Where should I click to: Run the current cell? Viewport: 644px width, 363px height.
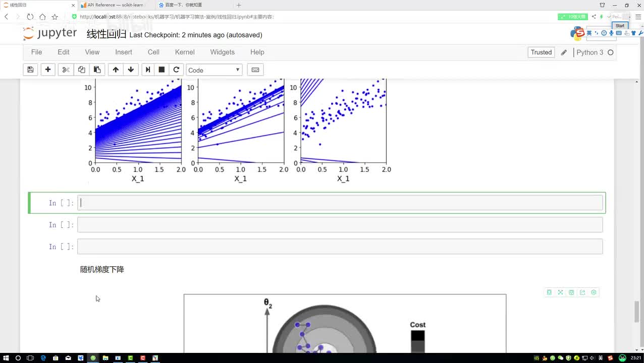[148, 70]
